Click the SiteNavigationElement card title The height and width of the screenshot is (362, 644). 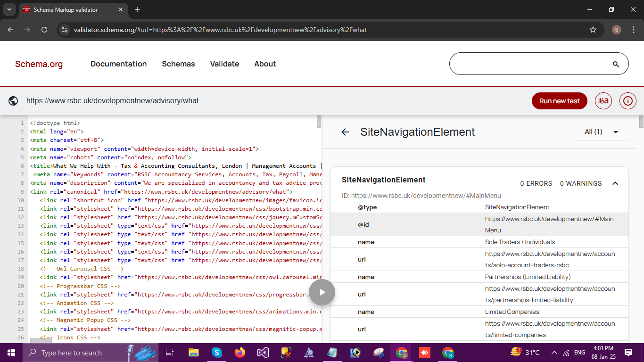click(x=384, y=180)
